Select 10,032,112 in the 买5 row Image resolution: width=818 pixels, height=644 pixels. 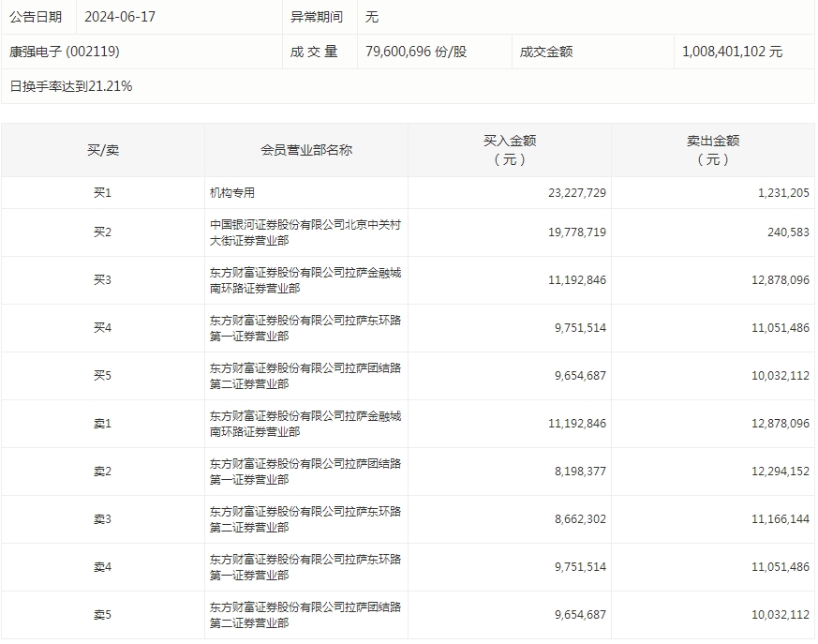point(781,376)
